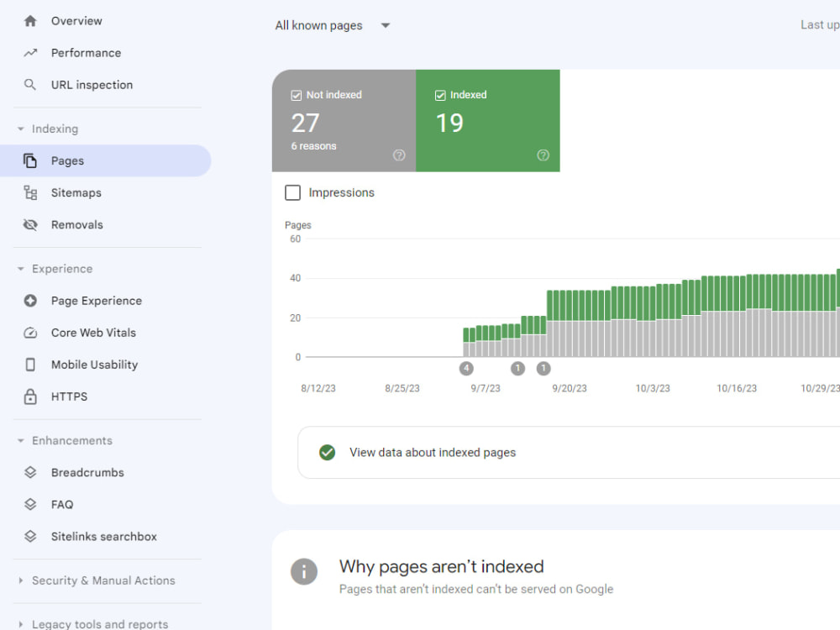
Task: Click the Core Web Vitals gauge icon
Action: [30, 333]
